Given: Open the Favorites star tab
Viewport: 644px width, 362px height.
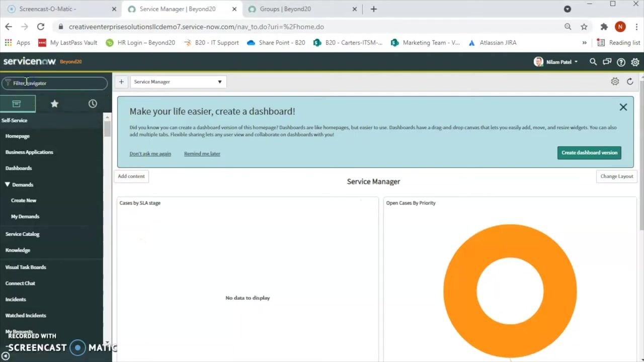Looking at the screenshot, I should [54, 104].
